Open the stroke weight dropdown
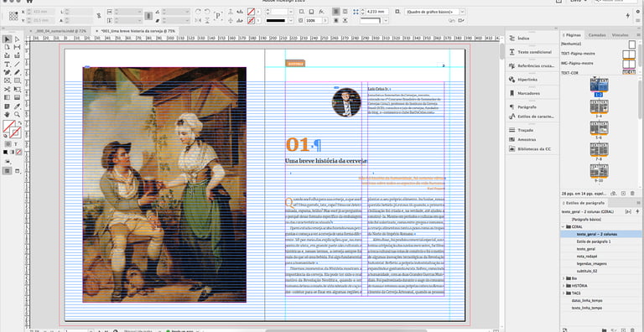644x332 pixels. 291,12
